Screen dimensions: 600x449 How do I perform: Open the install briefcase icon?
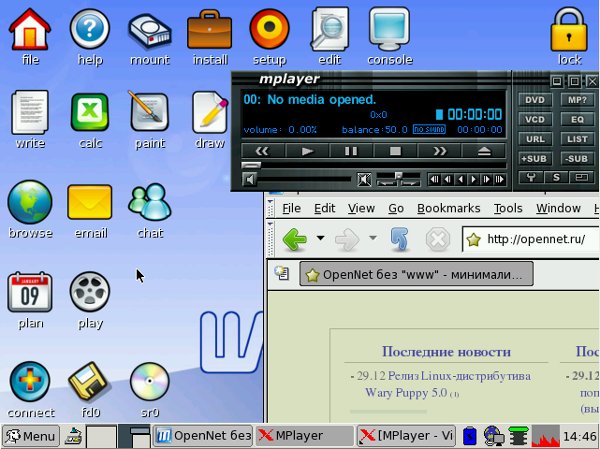click(x=209, y=30)
